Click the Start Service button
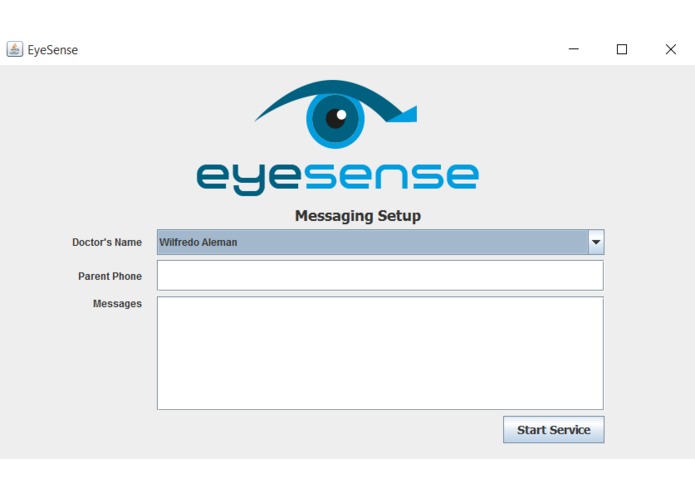The height and width of the screenshot is (494, 695). (554, 430)
